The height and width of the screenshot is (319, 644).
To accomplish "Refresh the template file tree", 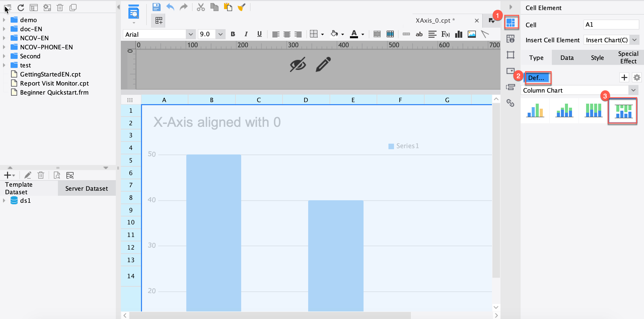I will 21,8.
